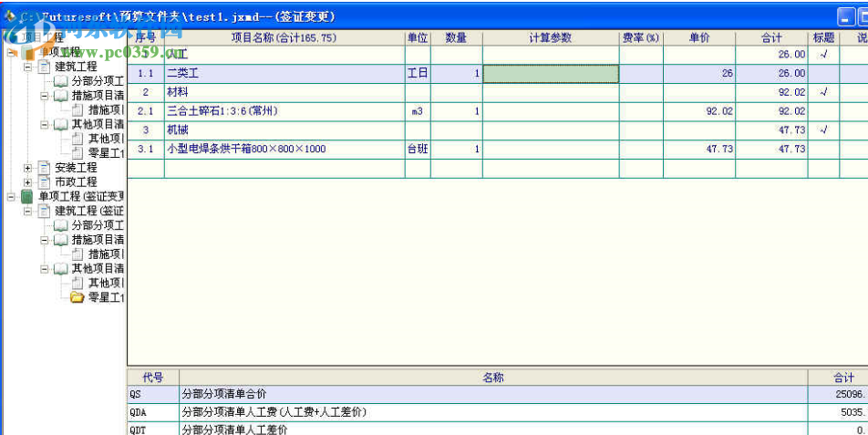This screenshot has width=868, height=435.
Task: Click 单价 cell 47.73 of row 3.1
Action: [699, 149]
